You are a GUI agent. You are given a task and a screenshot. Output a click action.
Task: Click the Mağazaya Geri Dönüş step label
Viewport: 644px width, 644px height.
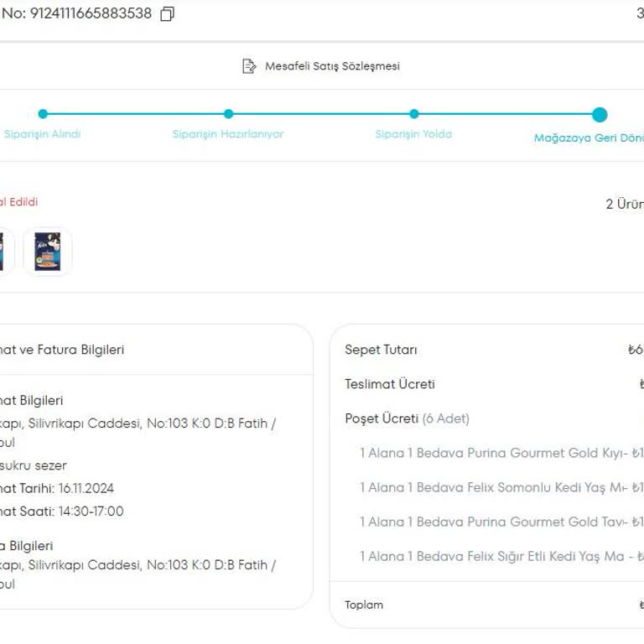click(589, 138)
